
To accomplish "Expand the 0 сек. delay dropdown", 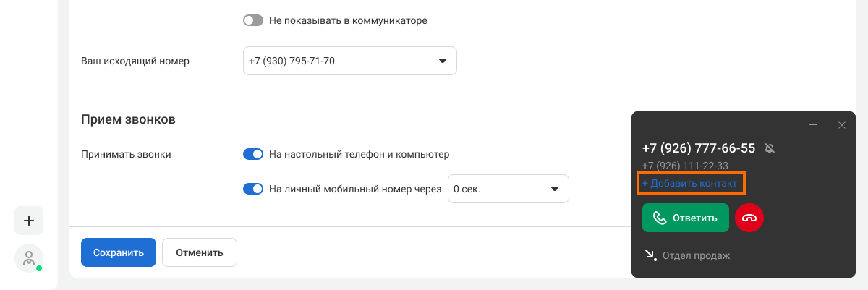I will [x=509, y=189].
